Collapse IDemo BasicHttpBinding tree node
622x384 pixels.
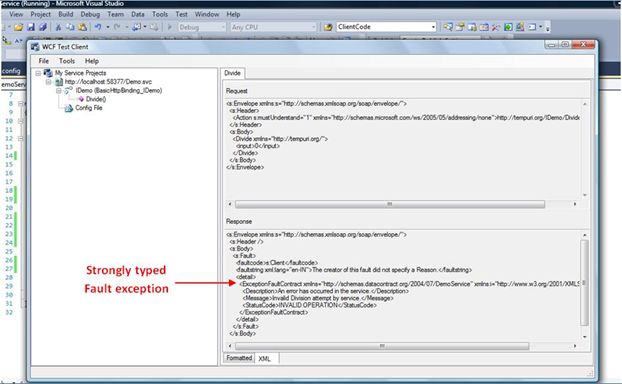click(59, 90)
